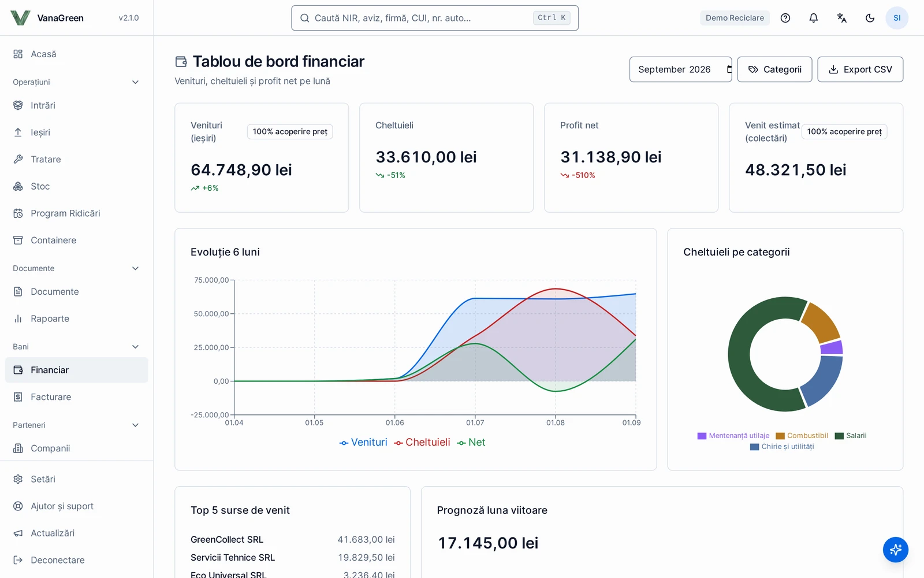Click the Documente file icon
The image size is (924, 578).
coord(18,292)
